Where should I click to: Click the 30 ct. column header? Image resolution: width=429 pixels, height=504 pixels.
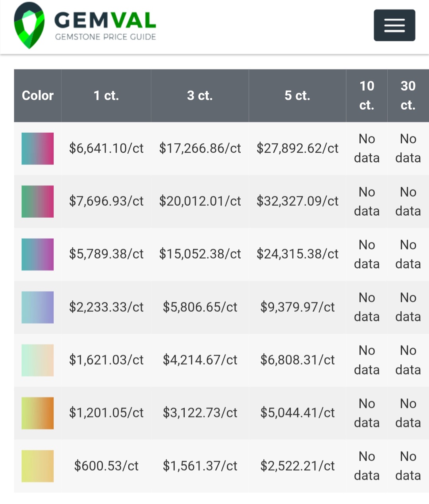click(408, 96)
